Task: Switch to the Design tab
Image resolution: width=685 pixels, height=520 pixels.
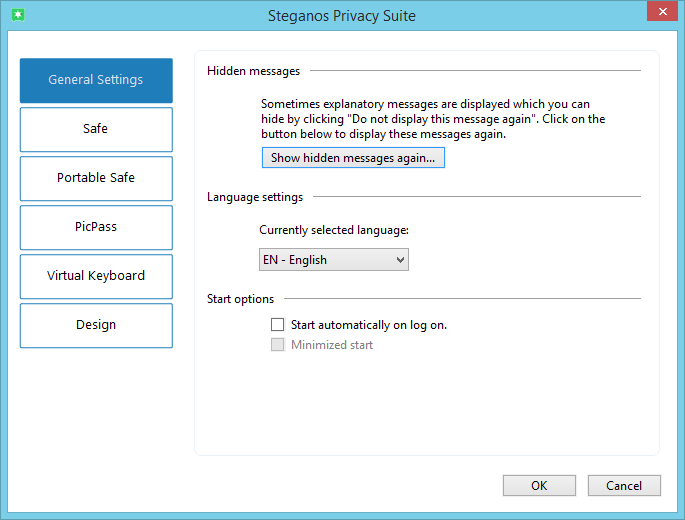Action: pos(96,325)
